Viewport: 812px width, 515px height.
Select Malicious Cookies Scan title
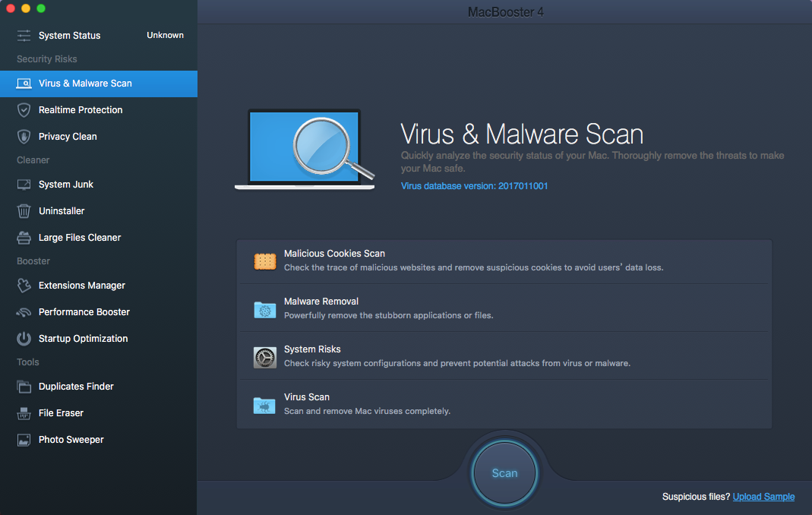(334, 254)
